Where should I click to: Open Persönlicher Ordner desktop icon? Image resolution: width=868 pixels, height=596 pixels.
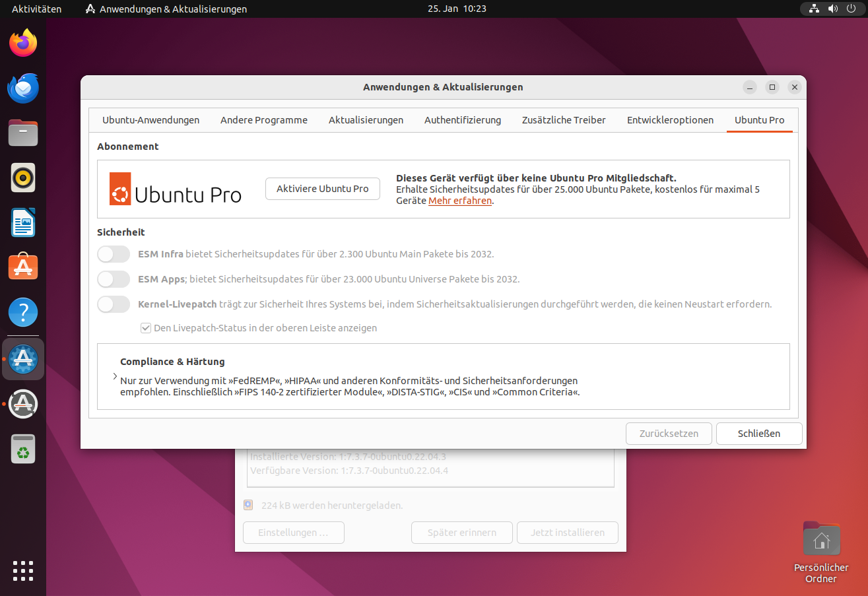tap(821, 552)
